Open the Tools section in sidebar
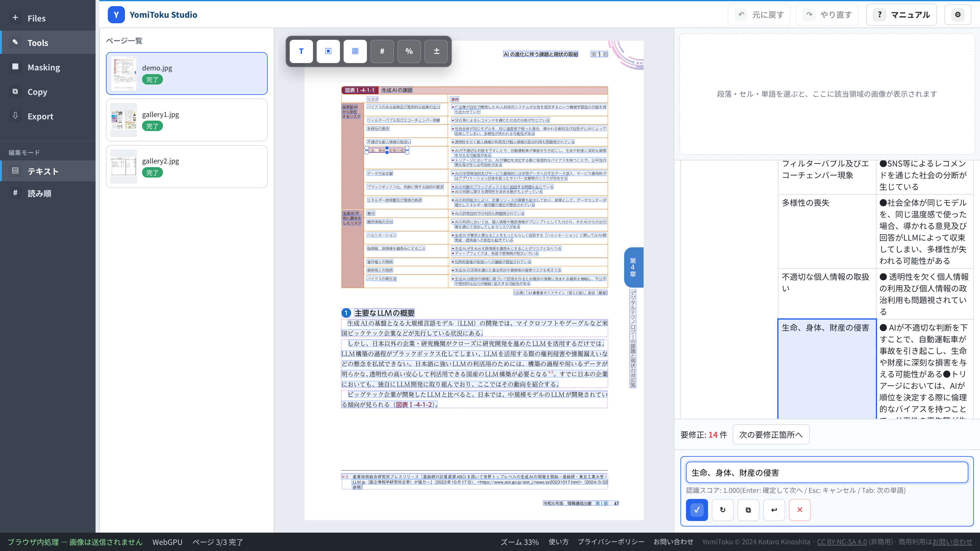Screen dimensions: 980x551 pyautogui.click(x=47, y=43)
